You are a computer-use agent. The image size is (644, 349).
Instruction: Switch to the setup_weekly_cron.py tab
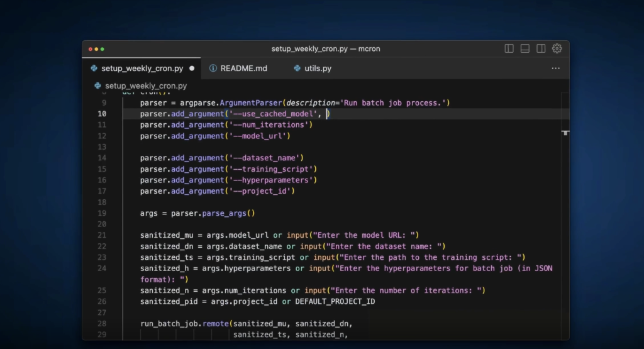coord(142,68)
